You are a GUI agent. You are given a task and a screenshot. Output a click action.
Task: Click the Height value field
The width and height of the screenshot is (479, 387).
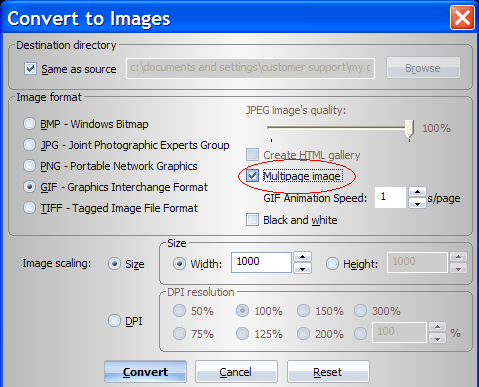pos(417,262)
